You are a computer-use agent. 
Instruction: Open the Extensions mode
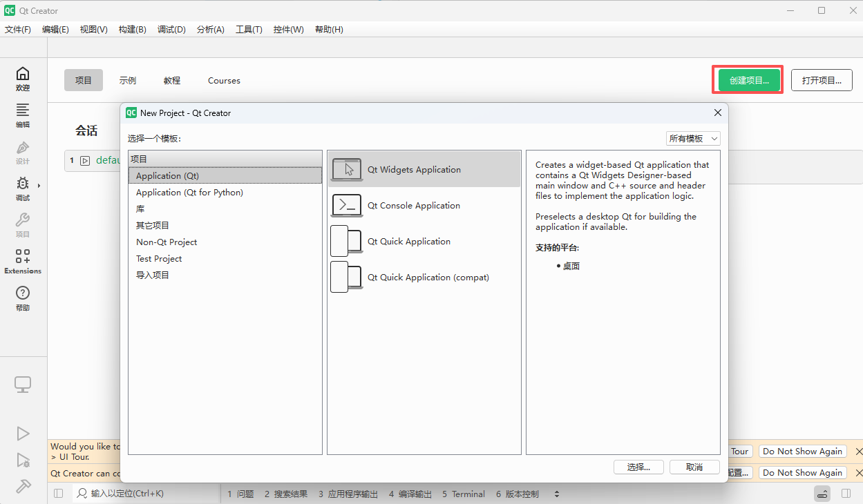point(23,261)
